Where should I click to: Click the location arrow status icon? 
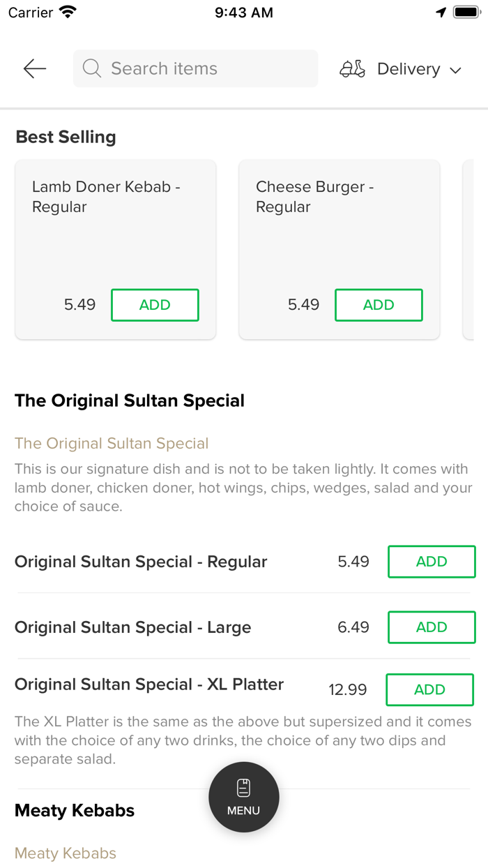(x=441, y=12)
